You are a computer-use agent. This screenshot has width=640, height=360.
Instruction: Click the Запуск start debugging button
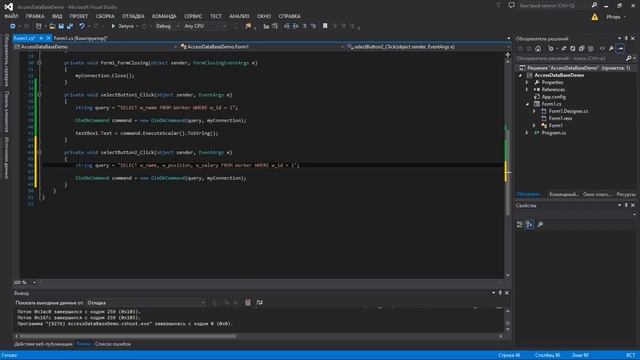(x=123, y=26)
